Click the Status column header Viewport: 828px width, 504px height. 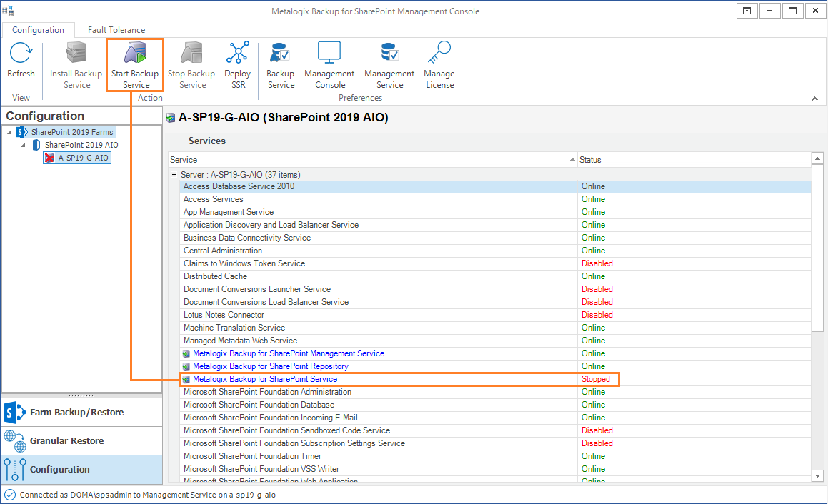click(x=694, y=160)
